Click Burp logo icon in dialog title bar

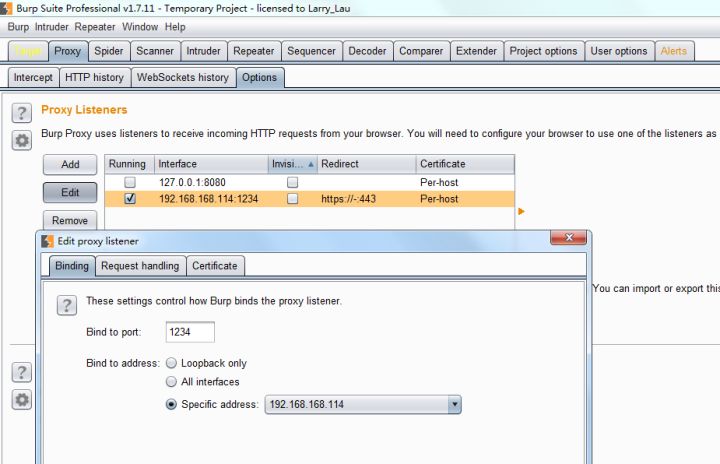(47, 241)
